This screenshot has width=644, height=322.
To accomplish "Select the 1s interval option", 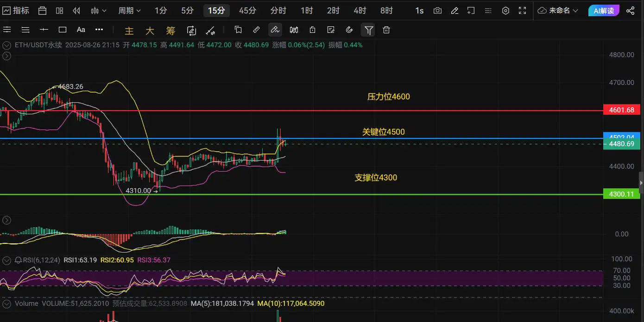I will tap(419, 11).
